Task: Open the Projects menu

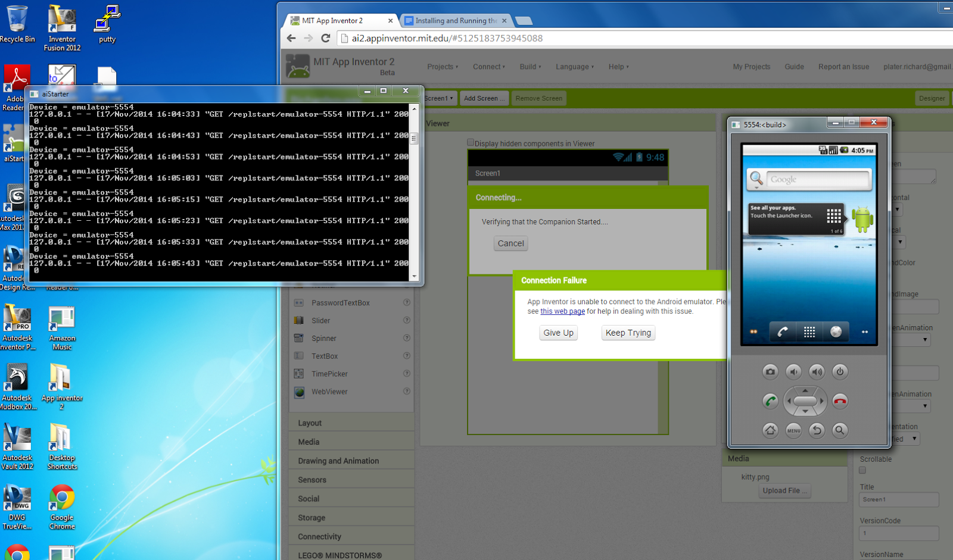Action: pos(443,67)
